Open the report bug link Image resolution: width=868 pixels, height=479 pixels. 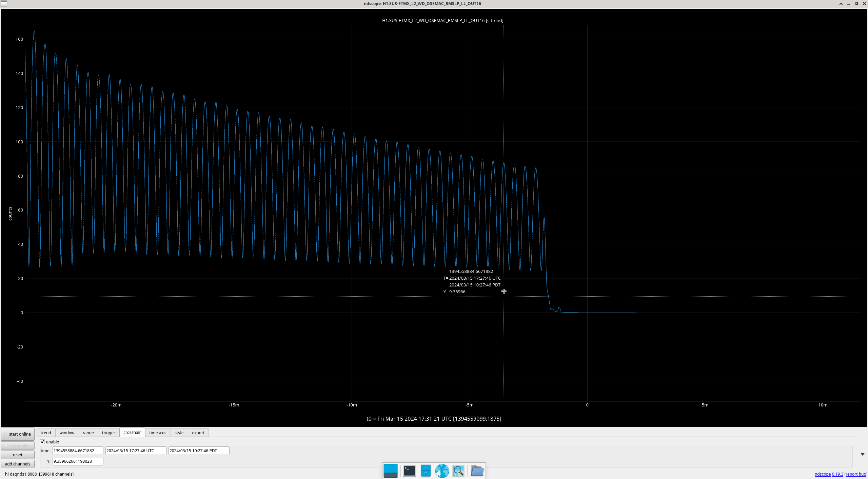tap(855, 474)
